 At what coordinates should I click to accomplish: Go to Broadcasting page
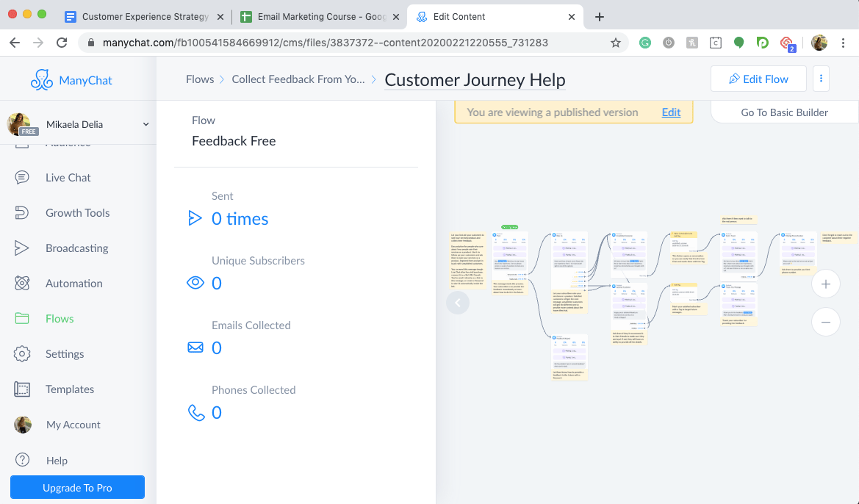[x=76, y=248]
